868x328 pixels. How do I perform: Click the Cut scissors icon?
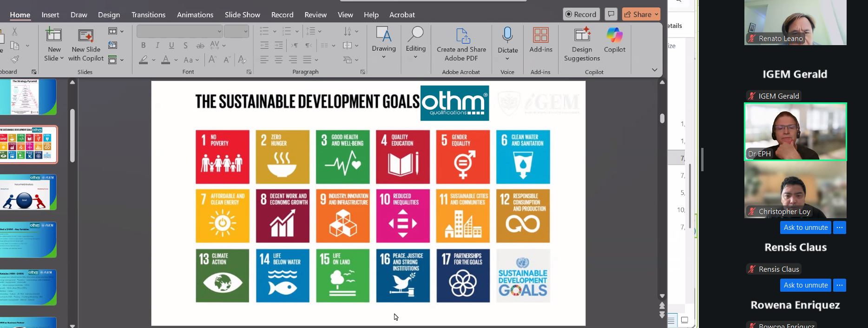click(14, 31)
